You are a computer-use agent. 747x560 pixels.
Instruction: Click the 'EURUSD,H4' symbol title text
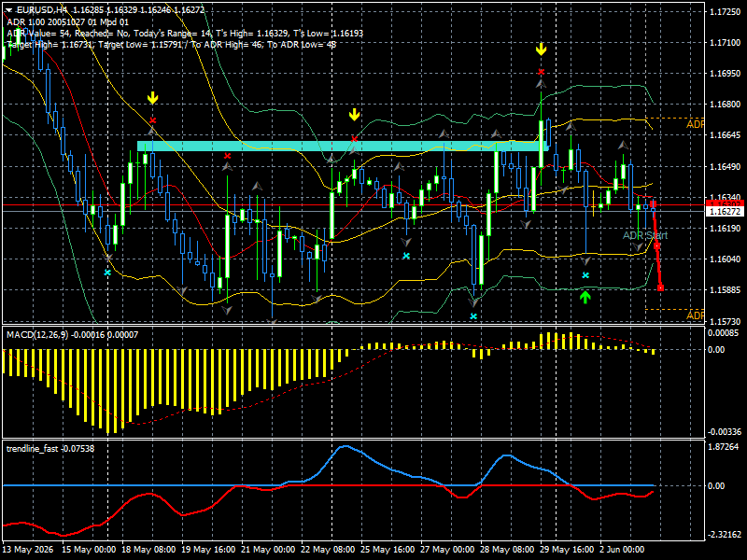(42, 9)
